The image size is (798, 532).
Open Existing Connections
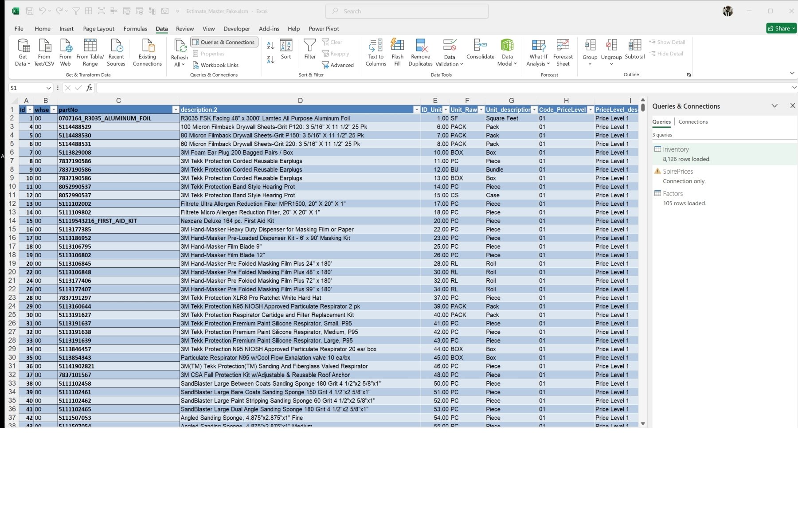point(147,52)
